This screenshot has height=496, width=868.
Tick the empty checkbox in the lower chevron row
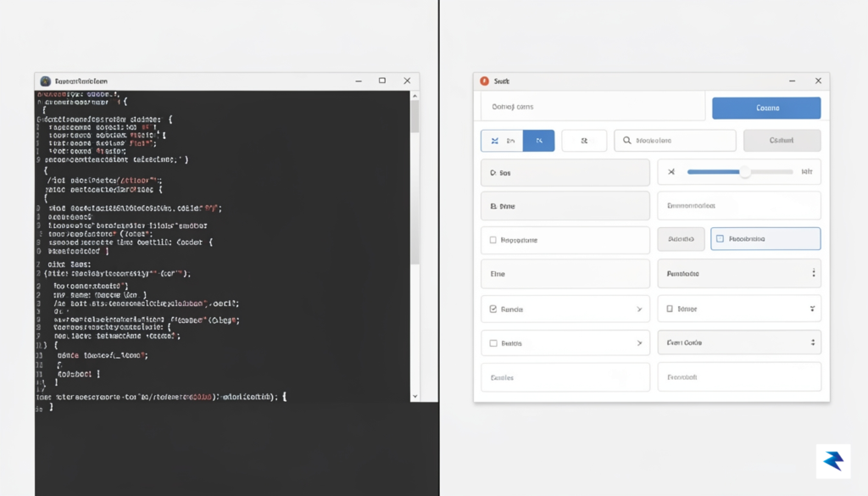coord(493,343)
